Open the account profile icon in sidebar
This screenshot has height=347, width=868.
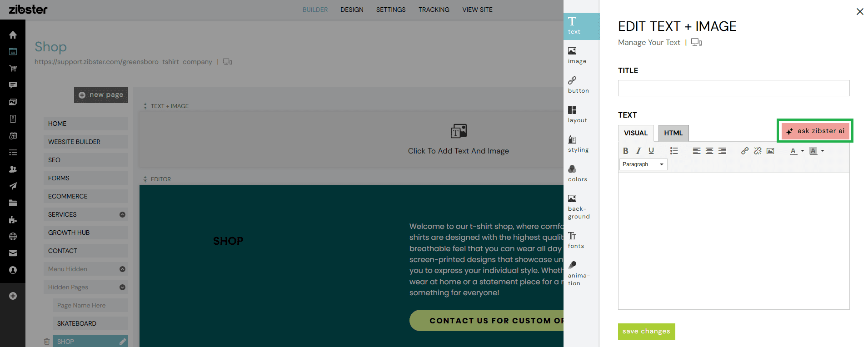point(13,270)
